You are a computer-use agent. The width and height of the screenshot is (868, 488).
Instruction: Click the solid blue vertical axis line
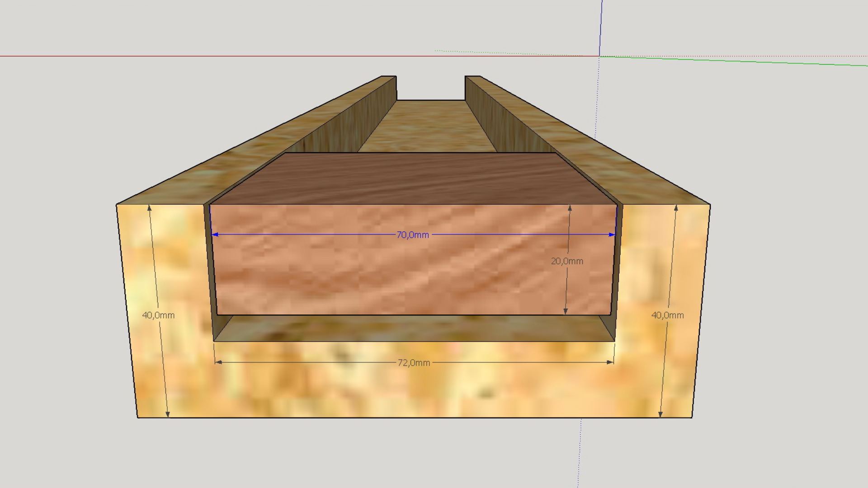(601, 27)
